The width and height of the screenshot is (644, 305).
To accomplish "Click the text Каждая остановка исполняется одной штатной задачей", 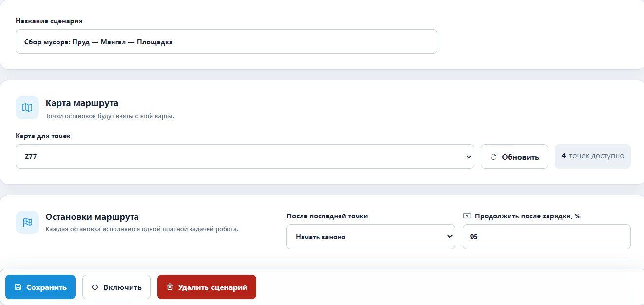I will tap(132, 229).
